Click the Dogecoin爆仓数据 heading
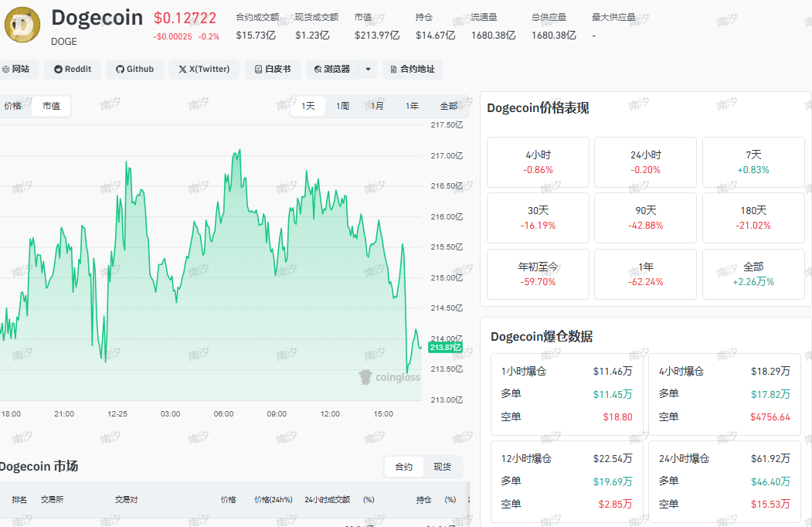Image resolution: width=812 pixels, height=527 pixels. point(542,336)
